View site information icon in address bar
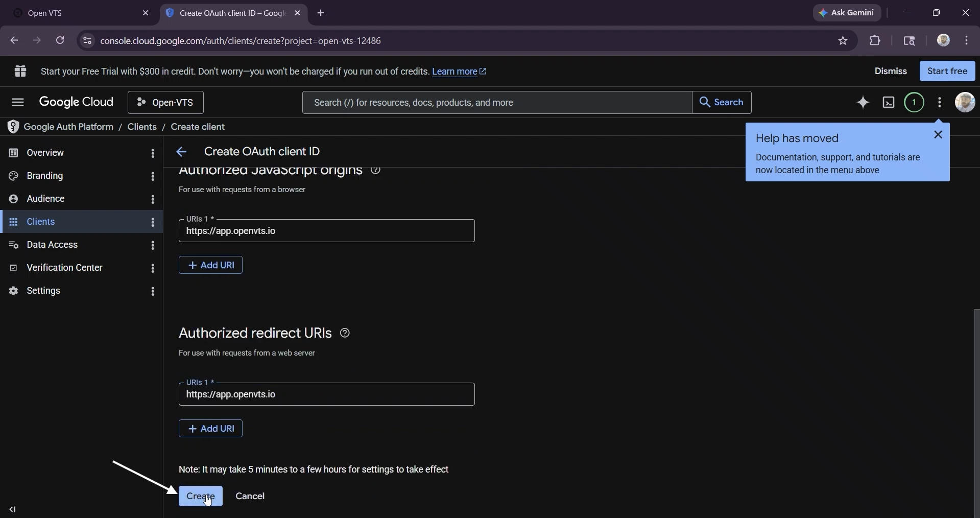Viewport: 980px width, 518px height. pos(87,41)
